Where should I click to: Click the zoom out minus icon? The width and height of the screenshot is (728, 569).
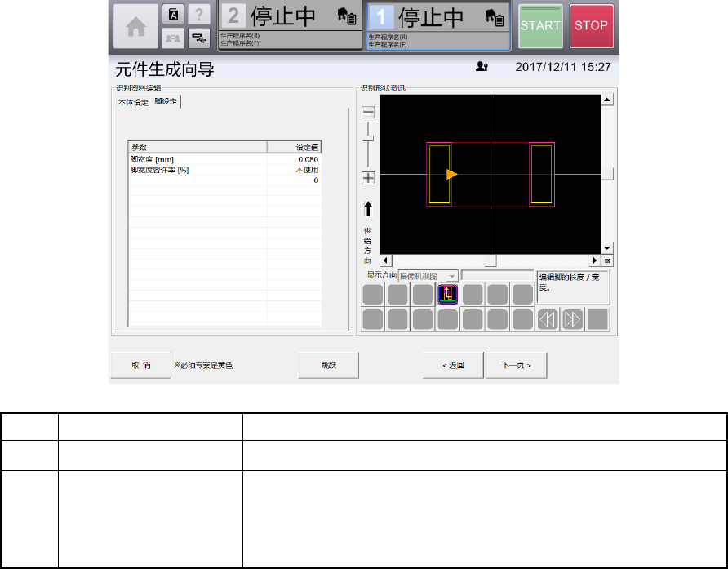point(368,113)
